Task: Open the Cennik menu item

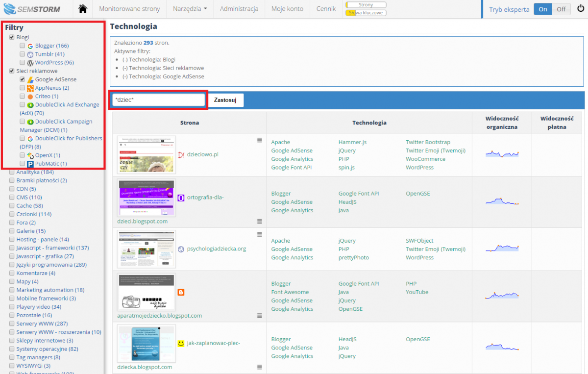Action: click(326, 9)
